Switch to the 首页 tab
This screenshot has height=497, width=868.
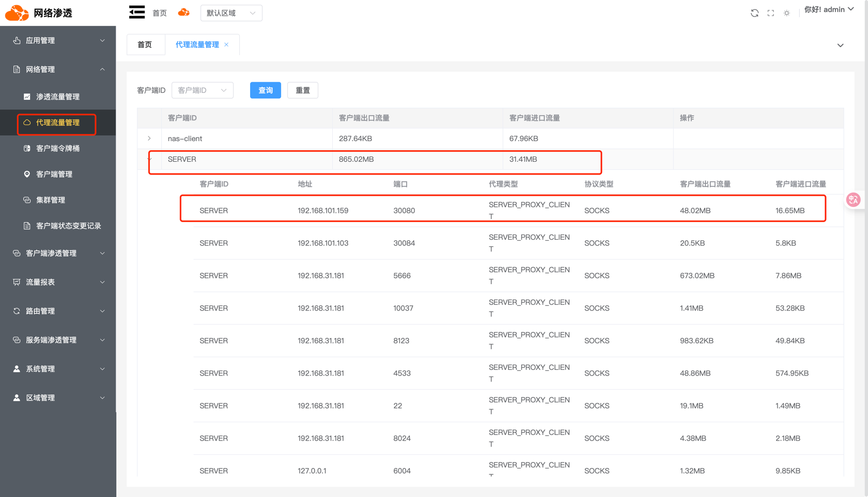point(145,44)
